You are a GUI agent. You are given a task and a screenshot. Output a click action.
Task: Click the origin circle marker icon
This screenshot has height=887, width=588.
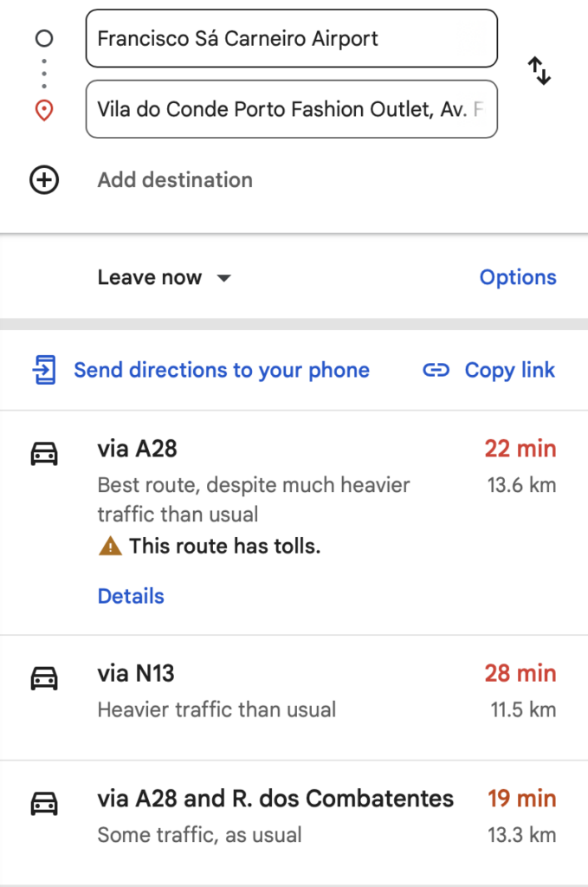pos(44,38)
